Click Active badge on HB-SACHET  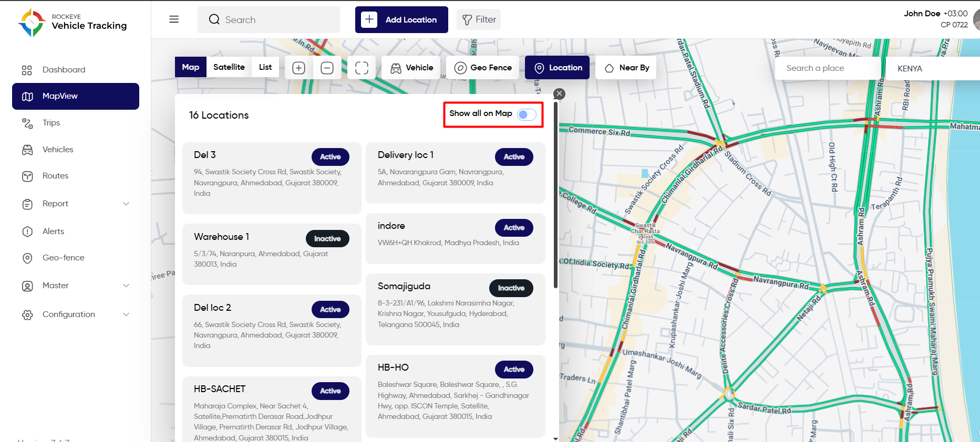tap(331, 391)
